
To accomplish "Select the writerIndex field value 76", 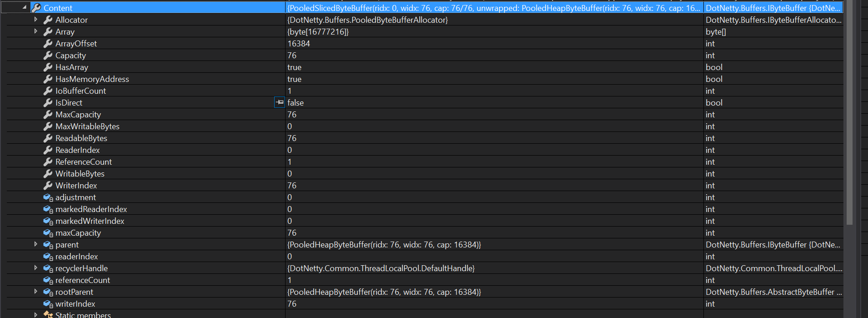I will point(292,303).
